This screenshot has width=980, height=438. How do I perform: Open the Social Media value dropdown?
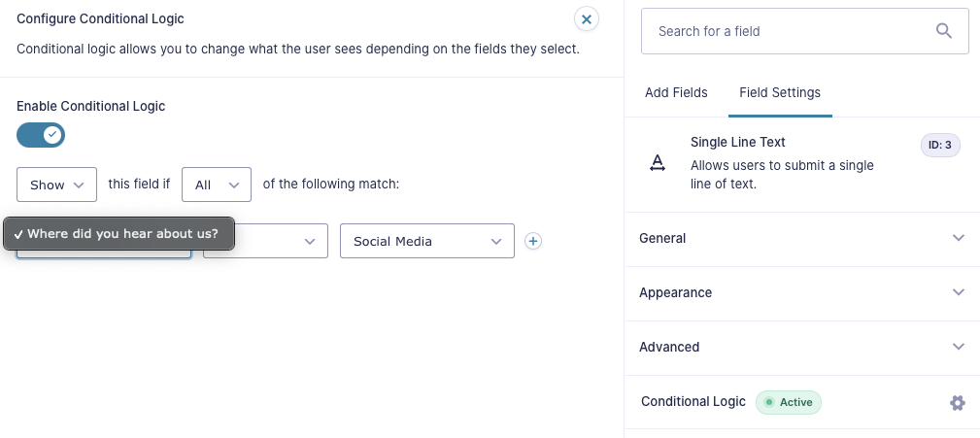click(x=427, y=241)
